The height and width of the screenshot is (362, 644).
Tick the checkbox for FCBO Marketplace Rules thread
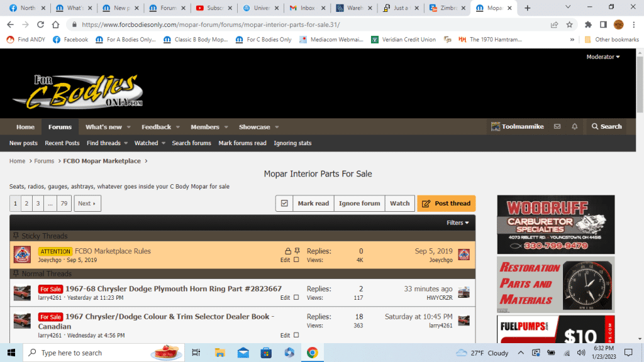(297, 260)
